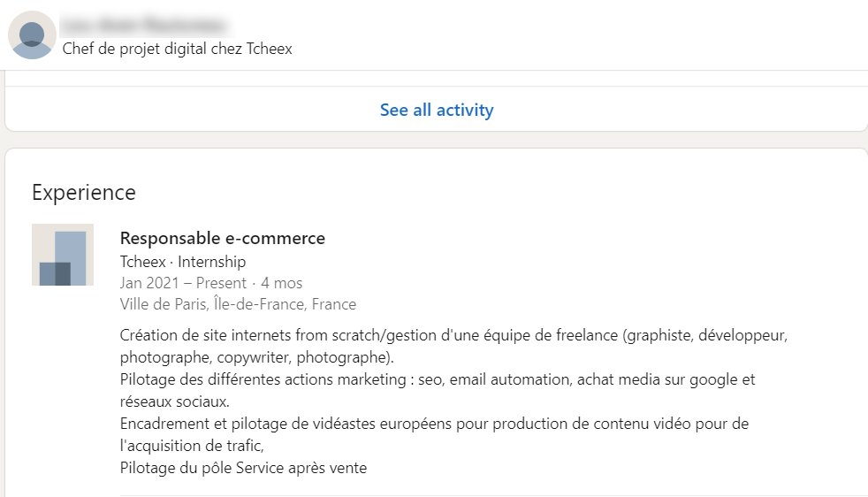Click the word France in the location
This screenshot has height=497, width=868.
pos(333,304)
